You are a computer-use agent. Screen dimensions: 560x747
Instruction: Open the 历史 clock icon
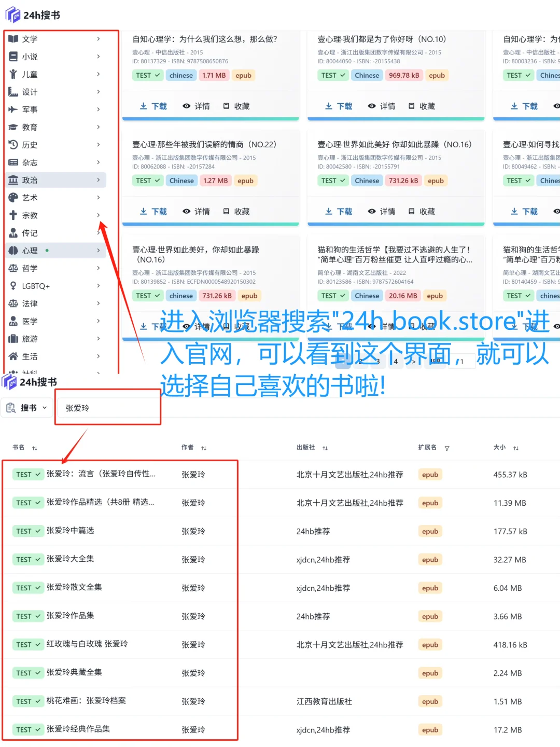pyautogui.click(x=13, y=145)
